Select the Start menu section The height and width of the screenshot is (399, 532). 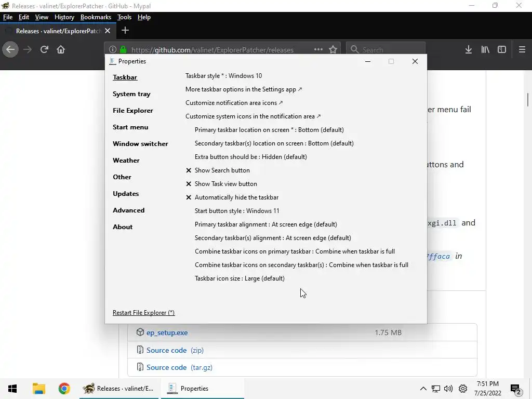click(130, 127)
